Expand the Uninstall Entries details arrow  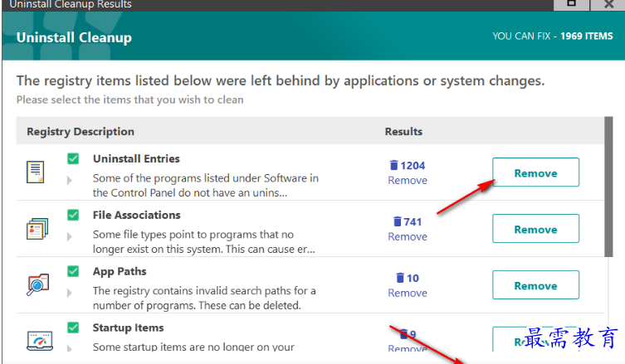click(70, 181)
